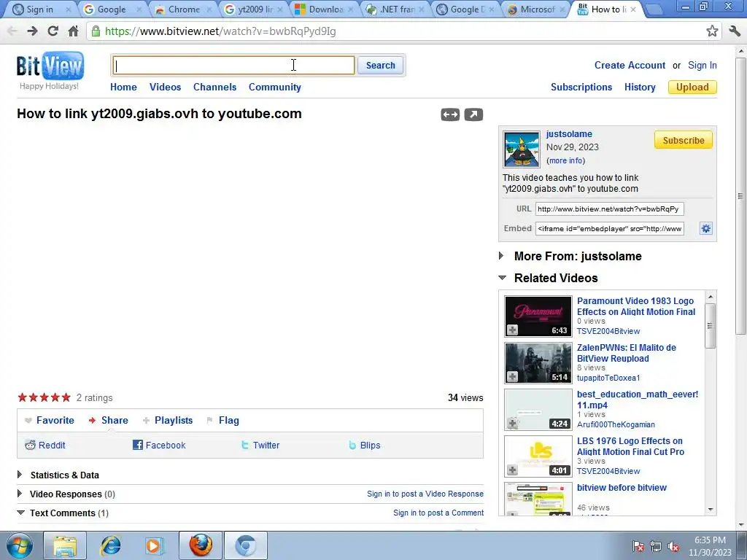Select the Embed code field
747x560 pixels.
coord(609,228)
